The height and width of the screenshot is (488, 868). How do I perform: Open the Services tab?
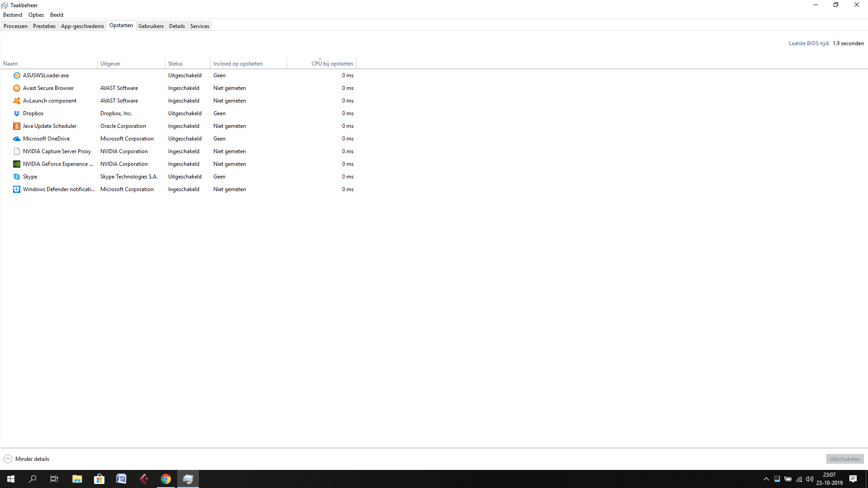pos(199,26)
